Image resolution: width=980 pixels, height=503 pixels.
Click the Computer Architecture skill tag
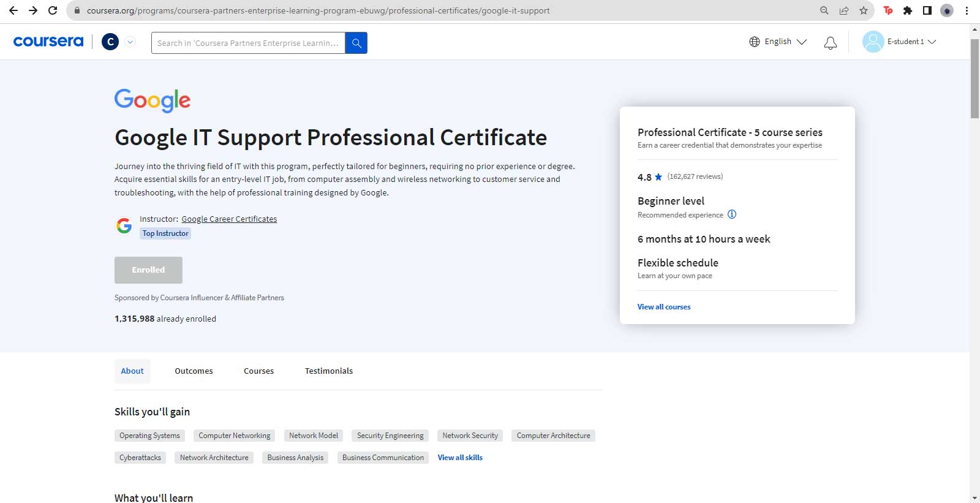pyautogui.click(x=554, y=436)
